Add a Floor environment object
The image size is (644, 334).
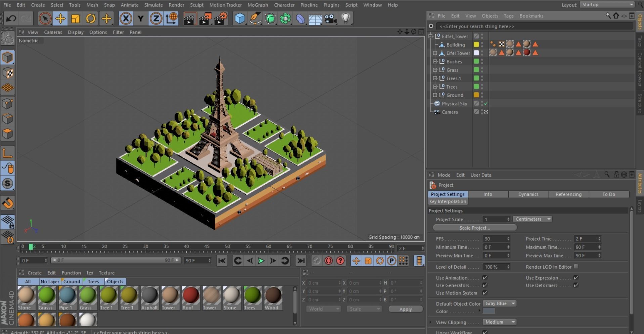coord(315,18)
